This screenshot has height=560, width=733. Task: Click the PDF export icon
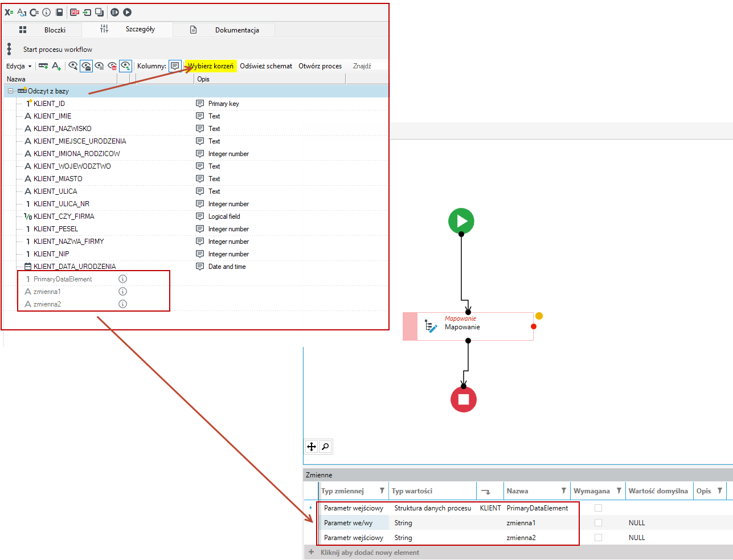point(75,12)
